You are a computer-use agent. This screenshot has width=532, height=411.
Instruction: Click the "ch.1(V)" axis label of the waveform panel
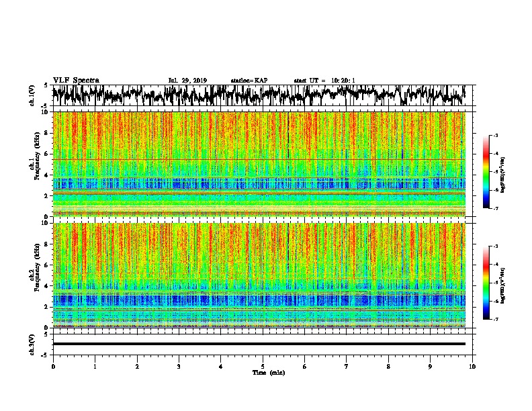coord(32,95)
